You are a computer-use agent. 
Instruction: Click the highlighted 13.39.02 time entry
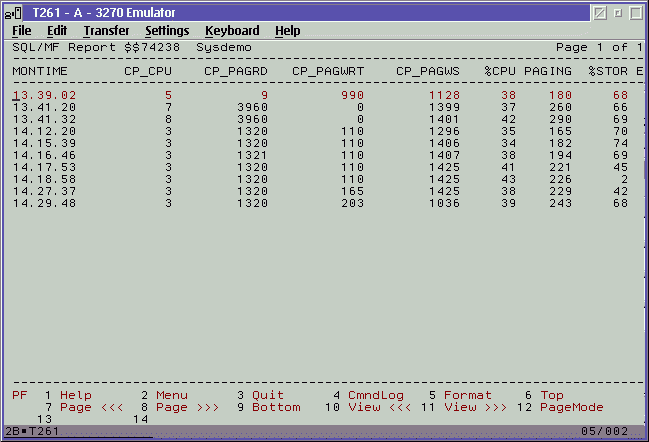click(x=44, y=95)
